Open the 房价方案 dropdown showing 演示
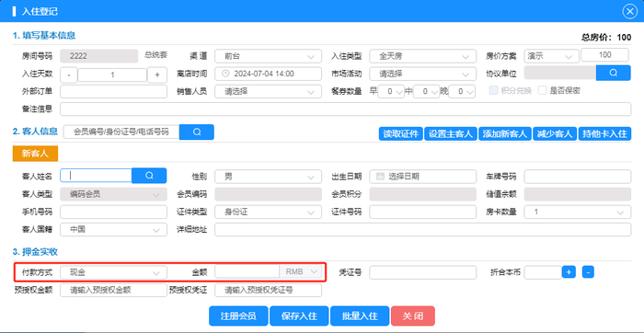This screenshot has height=333, width=644. (551, 56)
